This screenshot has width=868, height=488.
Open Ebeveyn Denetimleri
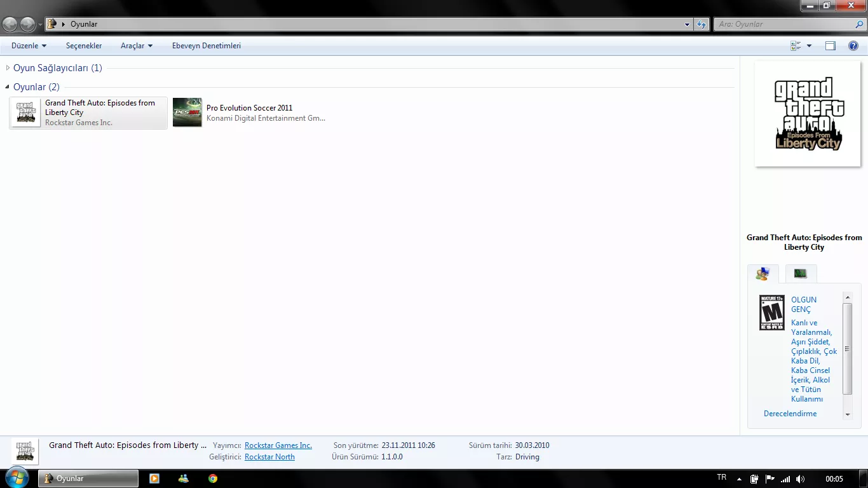click(x=207, y=46)
